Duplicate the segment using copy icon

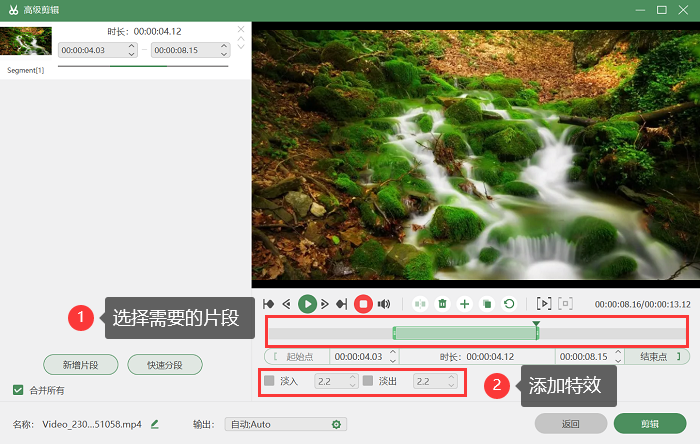click(x=487, y=304)
